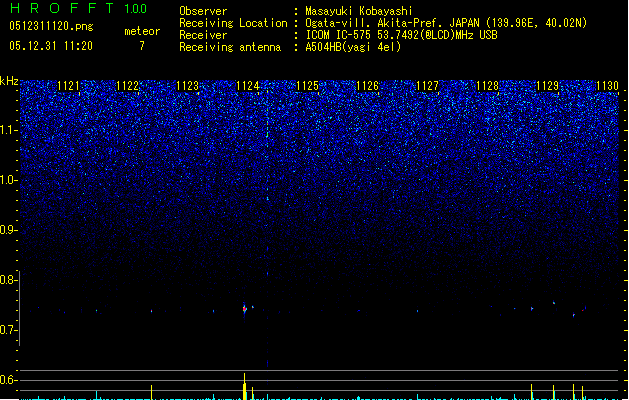
Task: Click the date stamp 05.12.31 11:20
Action: pos(51,46)
